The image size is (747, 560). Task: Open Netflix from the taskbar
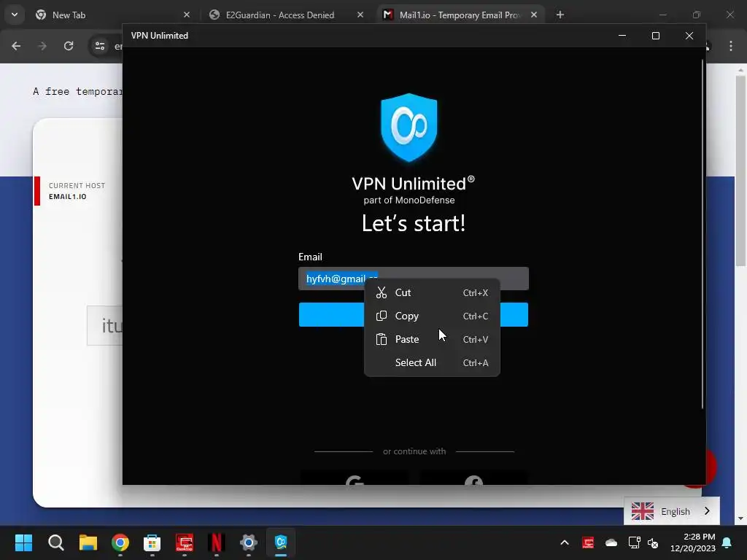click(x=216, y=542)
